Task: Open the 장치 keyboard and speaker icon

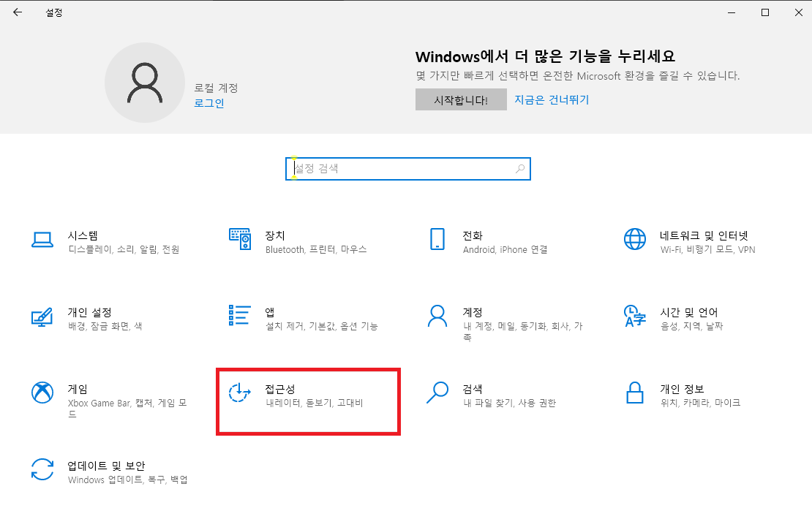Action: pos(240,238)
